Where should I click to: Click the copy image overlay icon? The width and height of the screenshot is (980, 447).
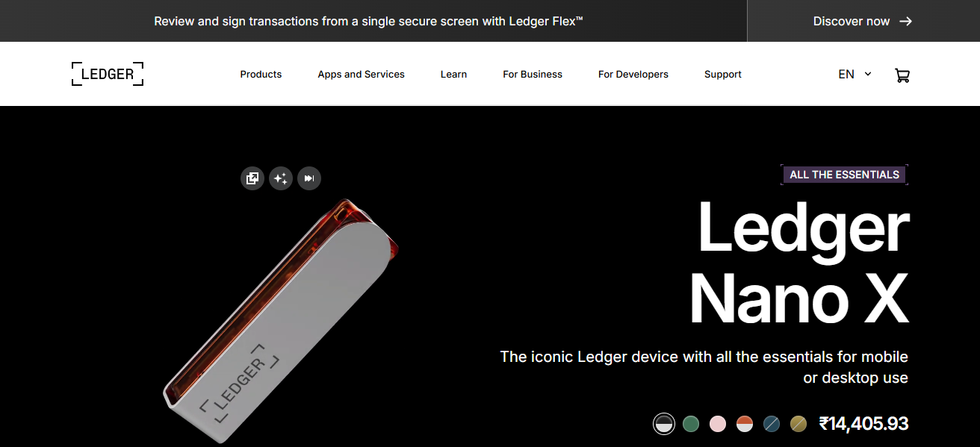(x=252, y=178)
